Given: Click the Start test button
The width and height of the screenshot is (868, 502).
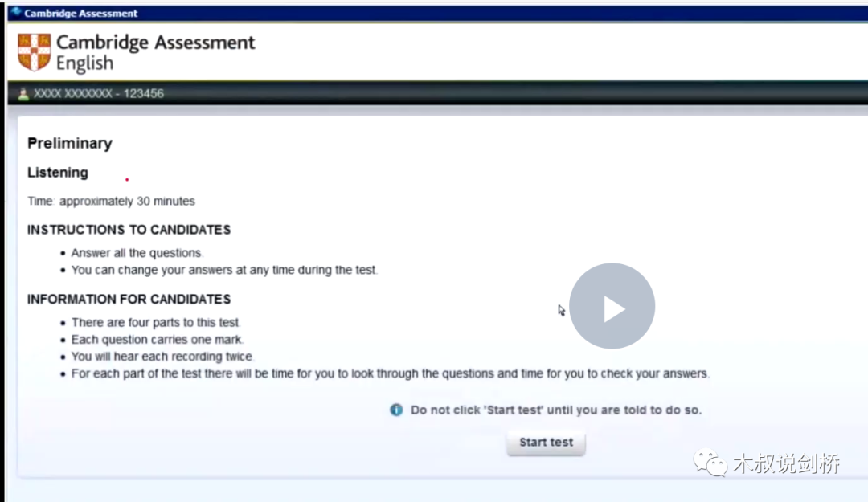Looking at the screenshot, I should coord(546,443).
